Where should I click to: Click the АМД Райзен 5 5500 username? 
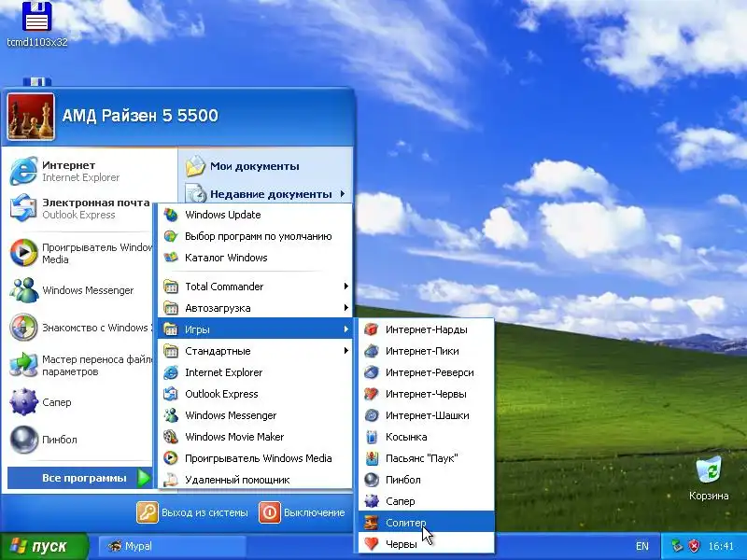pos(140,116)
